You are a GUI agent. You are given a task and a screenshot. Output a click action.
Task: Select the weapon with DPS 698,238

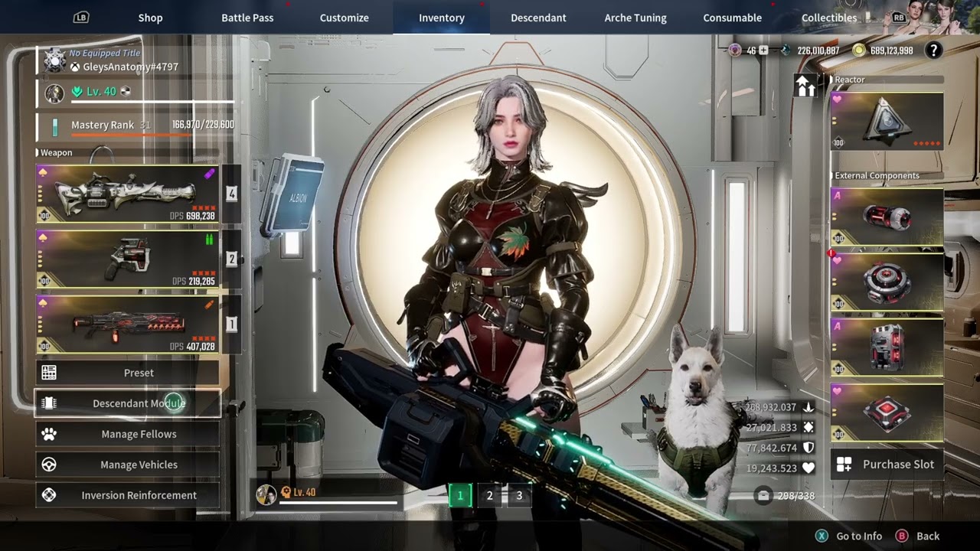[127, 194]
